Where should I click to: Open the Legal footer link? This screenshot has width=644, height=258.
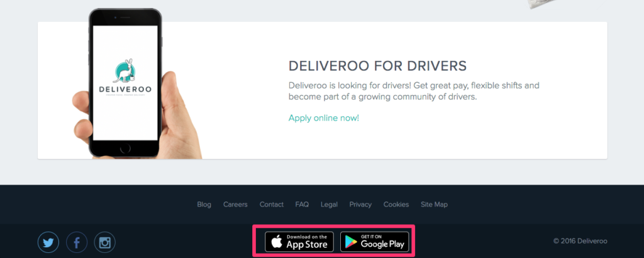pos(329,204)
